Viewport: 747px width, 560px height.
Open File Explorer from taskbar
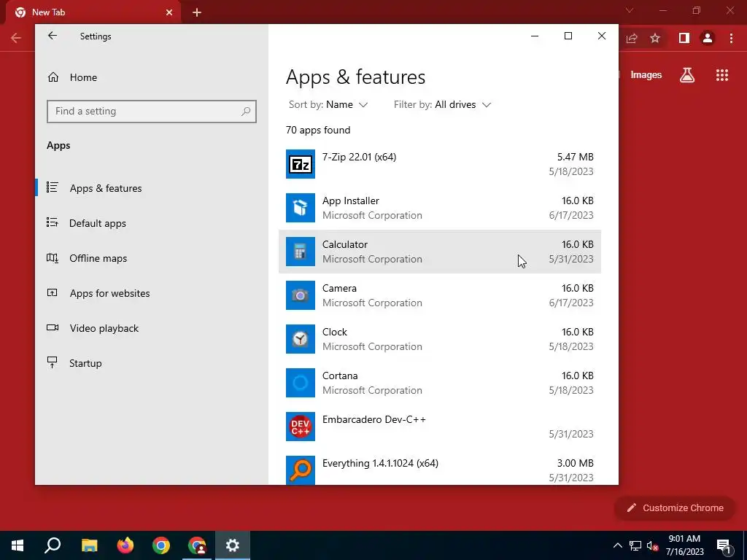point(89,545)
